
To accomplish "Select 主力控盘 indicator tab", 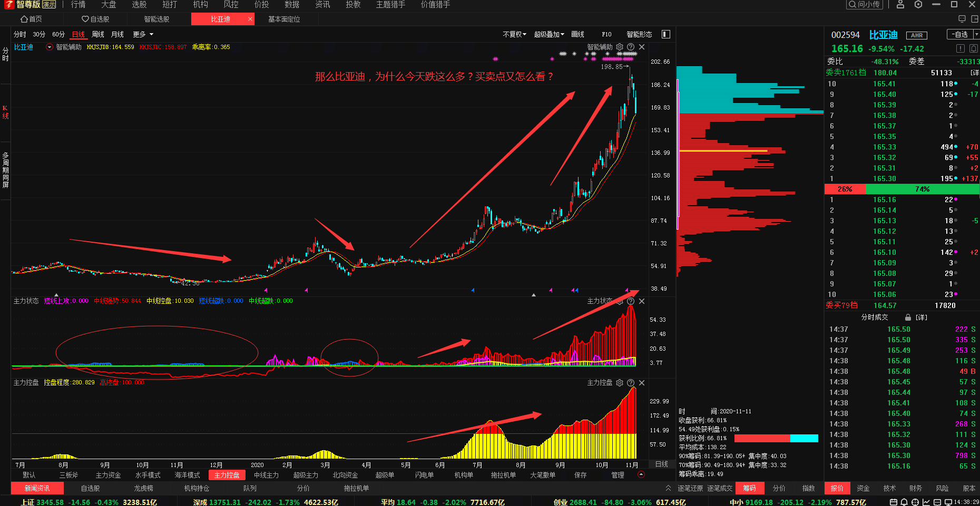I will click(227, 474).
